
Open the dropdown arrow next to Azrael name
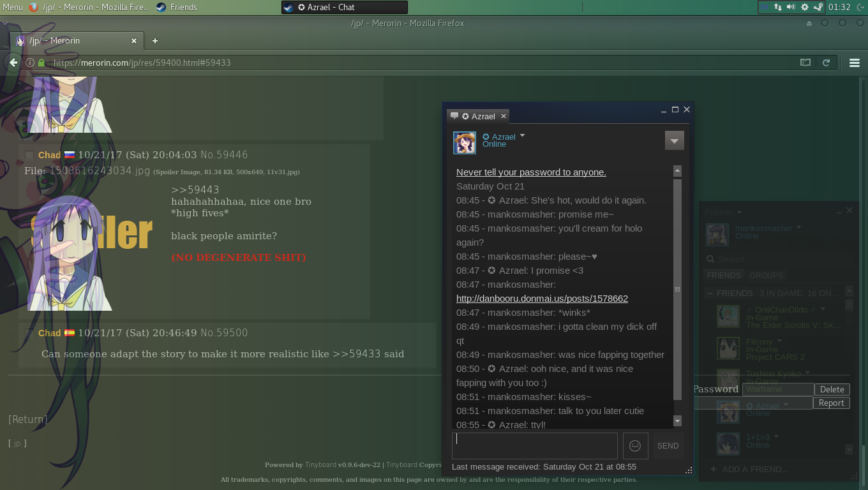522,135
